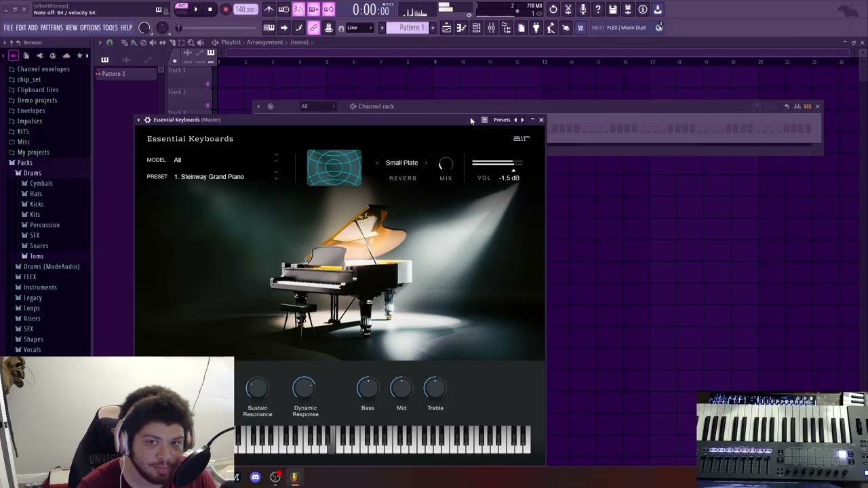Open the project files icon
Screen dimensions: 868x488
(521, 28)
